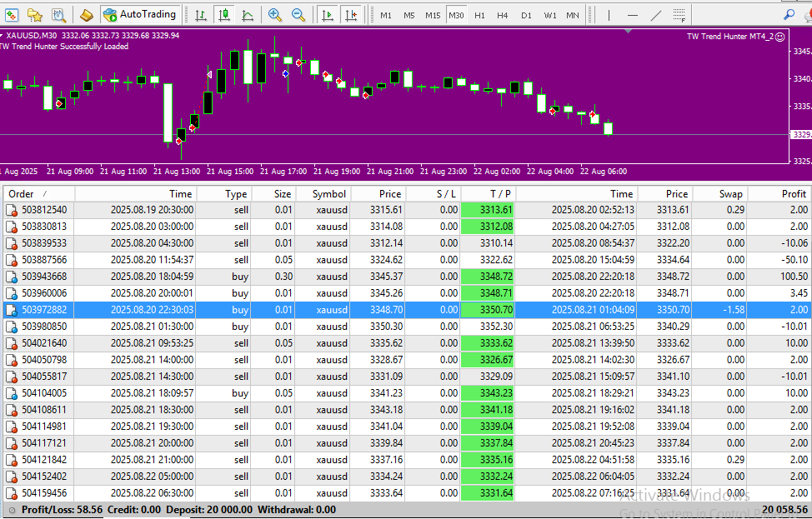Screen dimensions: 812x519
Task: Select order number 503830813
Action: pos(44,227)
